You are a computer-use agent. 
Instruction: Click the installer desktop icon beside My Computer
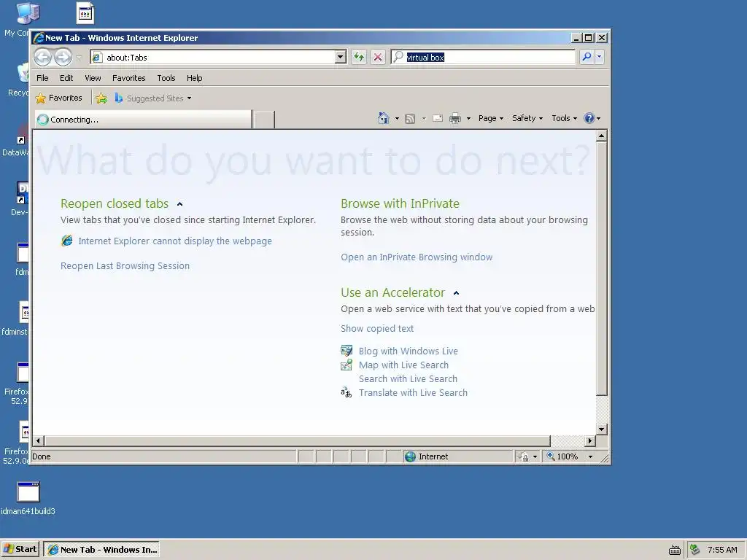[x=85, y=13]
